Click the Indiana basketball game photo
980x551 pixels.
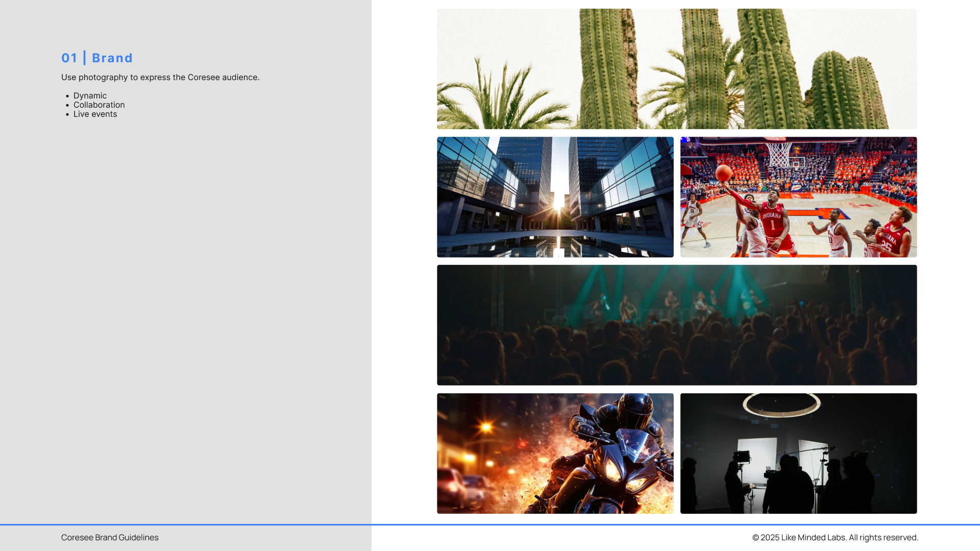point(798,197)
